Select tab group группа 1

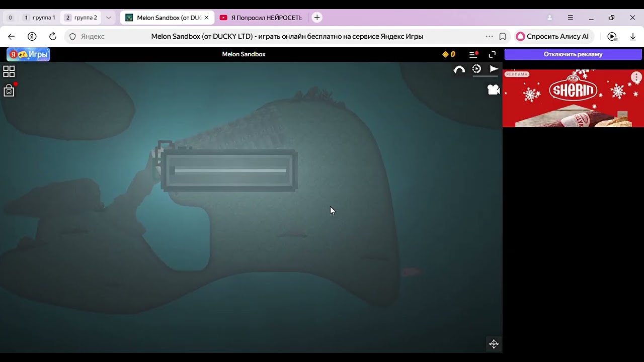tap(39, 18)
